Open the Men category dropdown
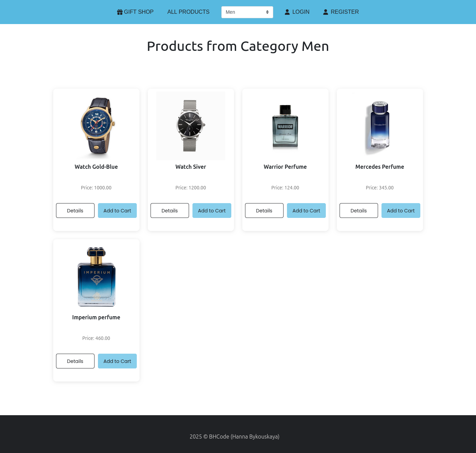The height and width of the screenshot is (453, 476). 247,12
